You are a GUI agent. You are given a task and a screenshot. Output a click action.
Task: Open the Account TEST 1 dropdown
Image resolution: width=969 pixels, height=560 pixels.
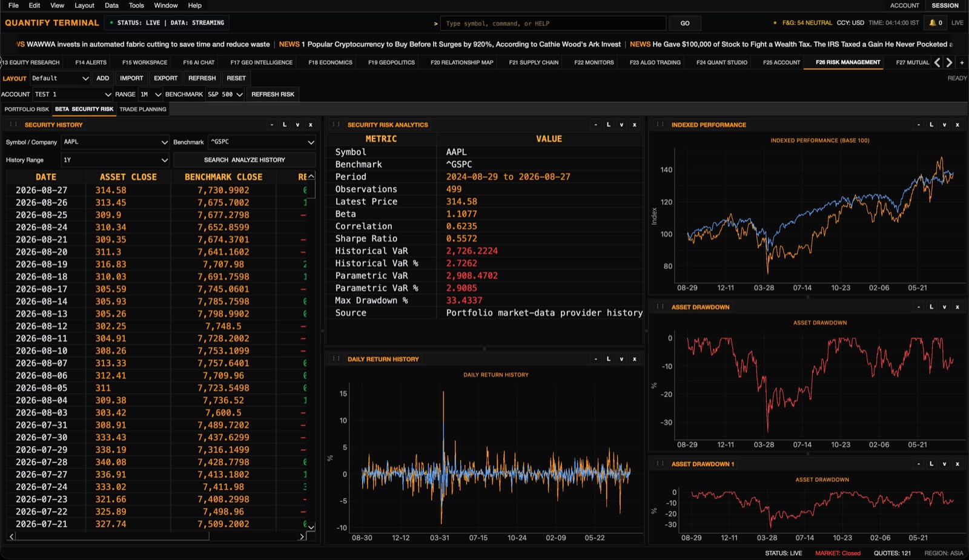point(73,94)
